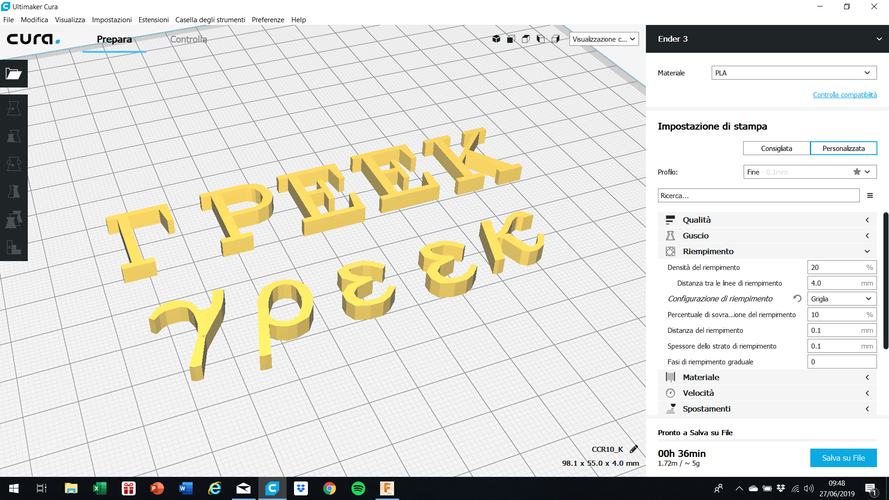
Task: Open the File menu
Action: coord(9,19)
